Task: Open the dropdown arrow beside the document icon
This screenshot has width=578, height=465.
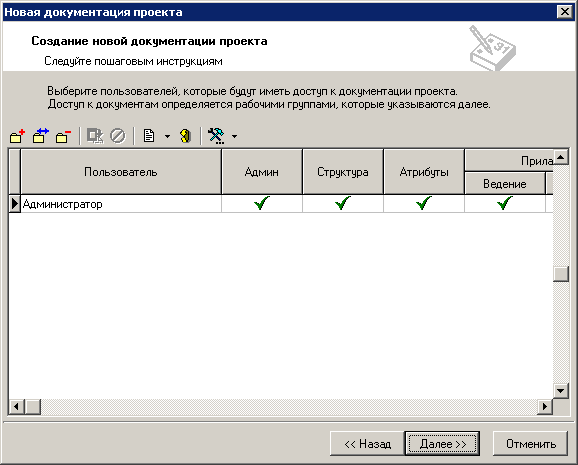Action: [167, 136]
